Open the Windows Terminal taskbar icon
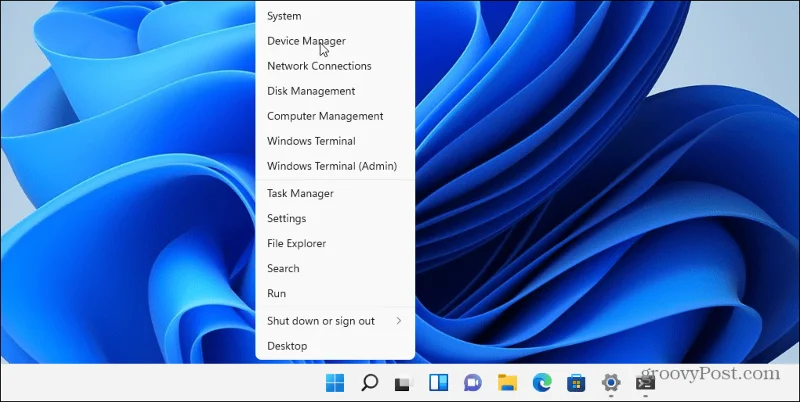Screen dimensions: 800x402 (x=645, y=383)
